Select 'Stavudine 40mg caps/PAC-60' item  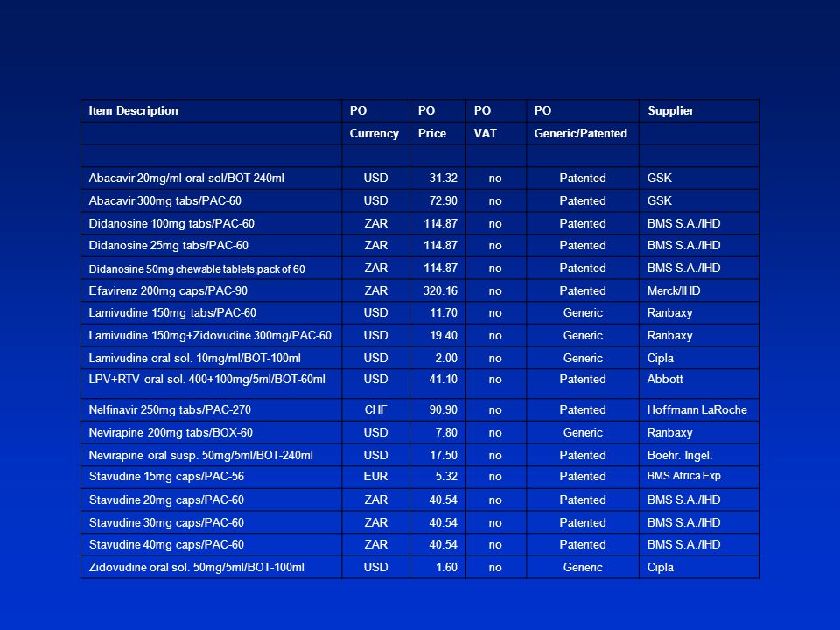pyautogui.click(x=166, y=544)
